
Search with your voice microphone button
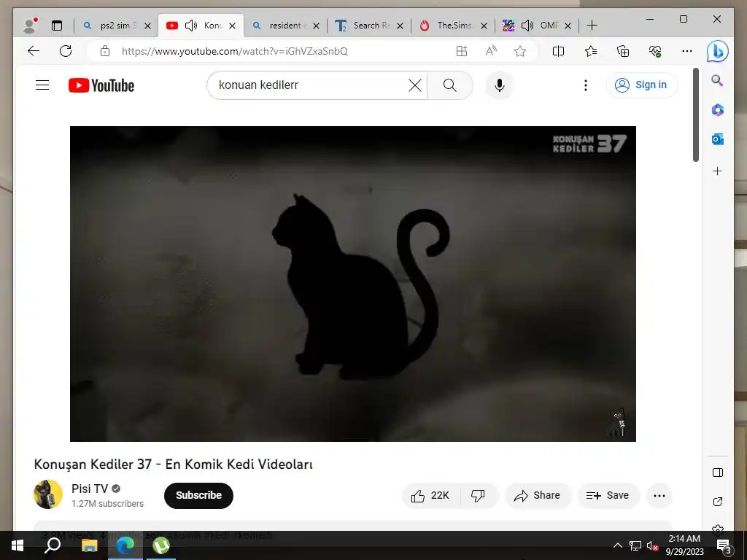coord(499,85)
